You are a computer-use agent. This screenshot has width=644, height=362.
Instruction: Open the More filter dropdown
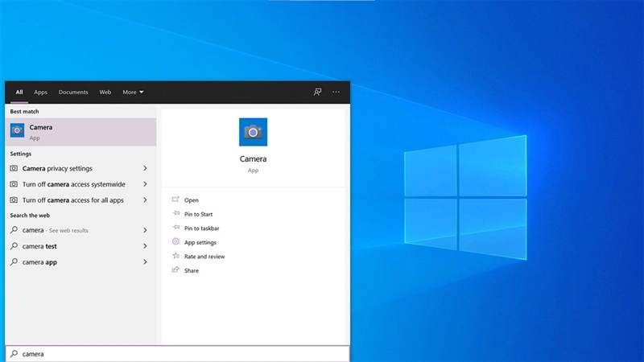[x=133, y=93]
